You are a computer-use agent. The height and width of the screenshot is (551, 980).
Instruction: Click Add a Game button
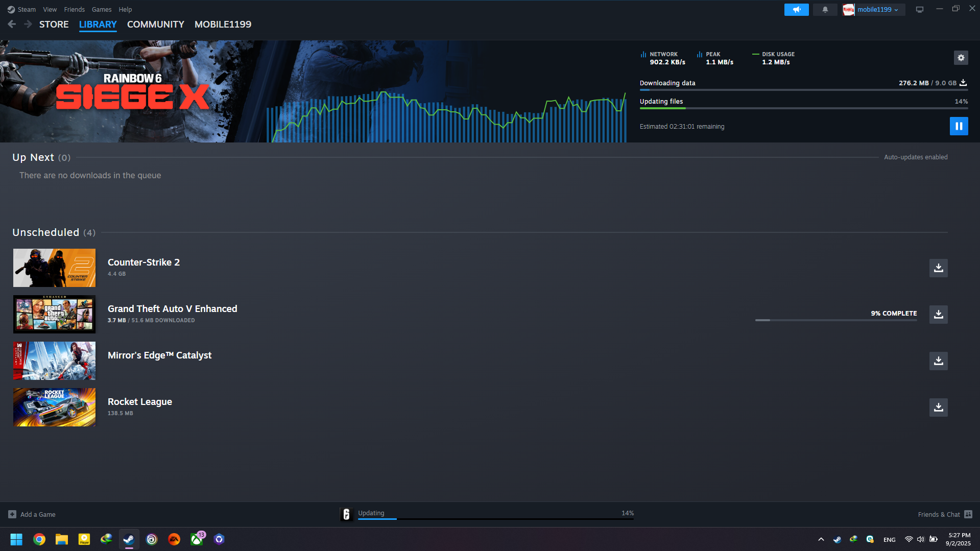pyautogui.click(x=32, y=514)
